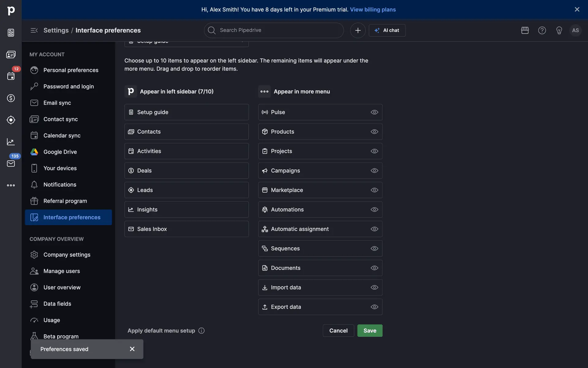Toggle visibility eye for Export data
588x368 pixels.
[374, 307]
